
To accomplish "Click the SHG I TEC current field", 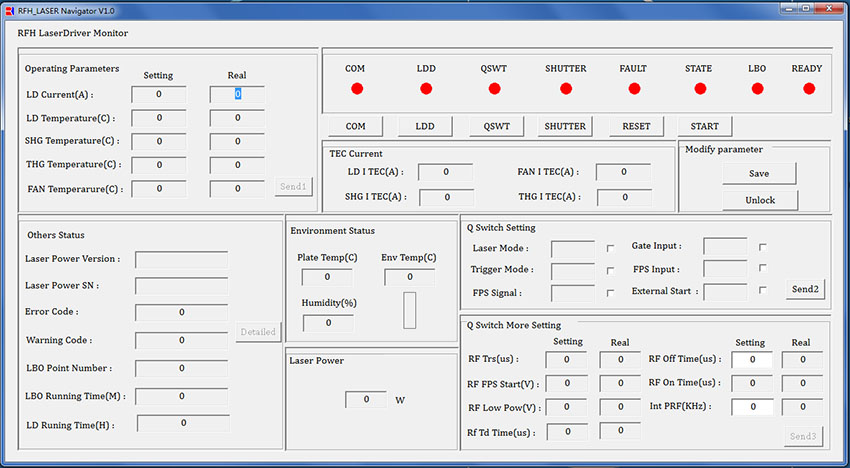I will (x=447, y=197).
